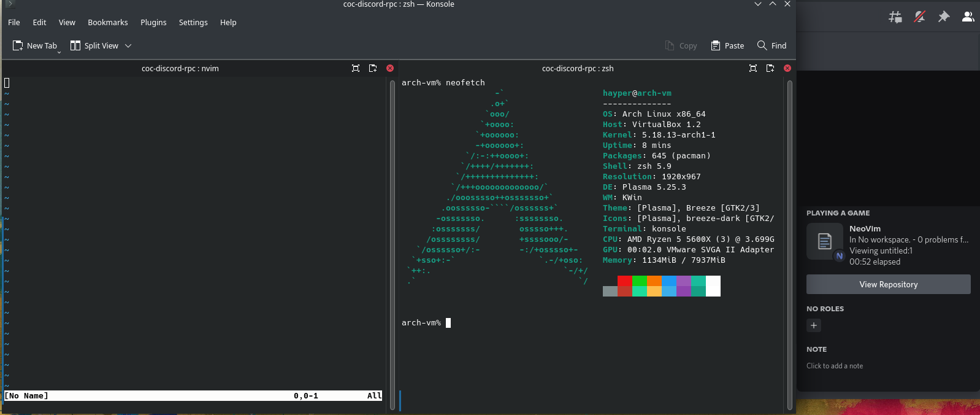Maximize the zsh split pane
This screenshot has width=980, height=415.
tap(753, 68)
